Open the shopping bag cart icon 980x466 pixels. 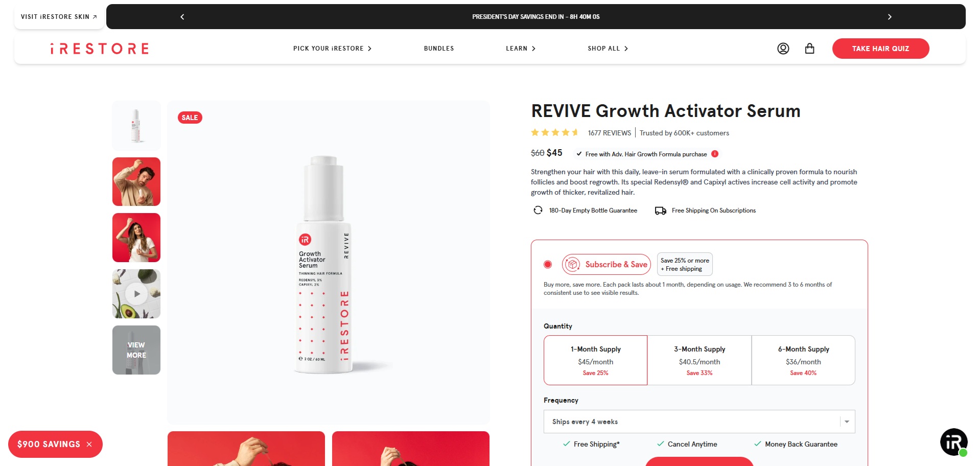(x=809, y=49)
